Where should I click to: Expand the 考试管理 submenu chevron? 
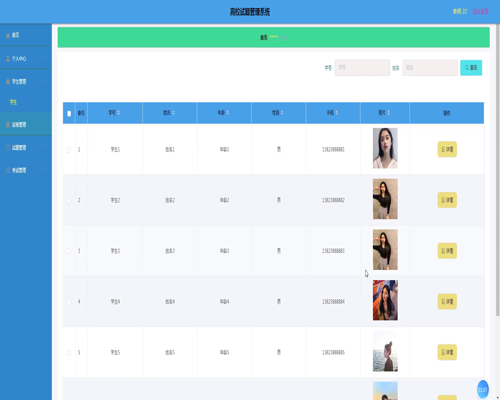pyautogui.click(x=45, y=170)
